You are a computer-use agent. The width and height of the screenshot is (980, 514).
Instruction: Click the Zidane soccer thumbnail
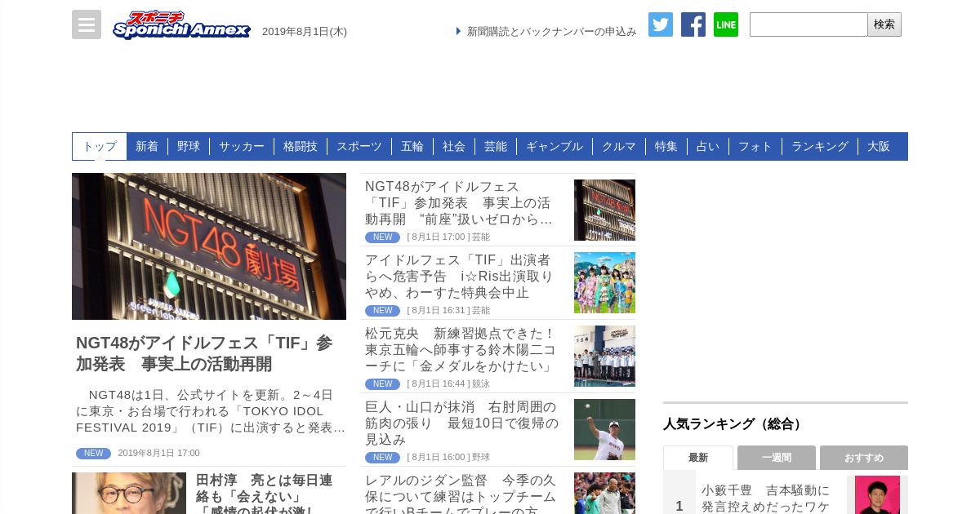pyautogui.click(x=604, y=494)
